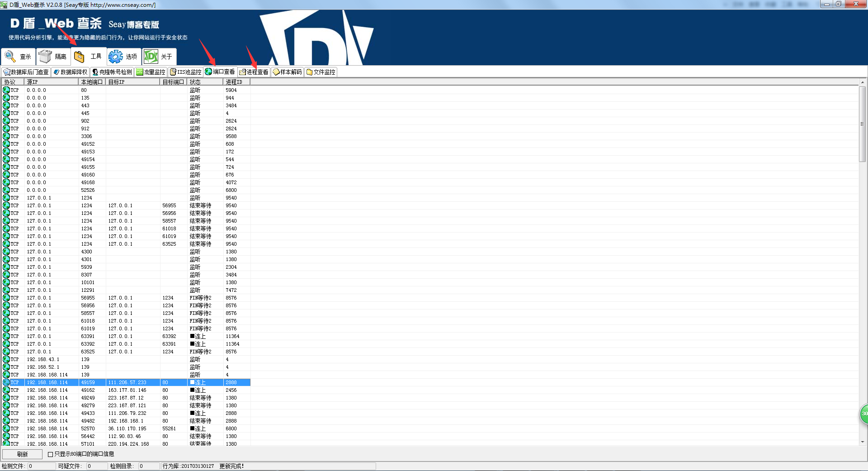This screenshot has width=868, height=471.
Task: Open the 流量监控 traffic monitor
Action: [151, 72]
